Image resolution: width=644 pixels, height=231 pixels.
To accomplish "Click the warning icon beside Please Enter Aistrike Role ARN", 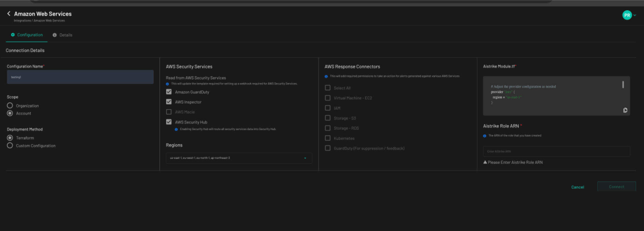I will (485, 162).
